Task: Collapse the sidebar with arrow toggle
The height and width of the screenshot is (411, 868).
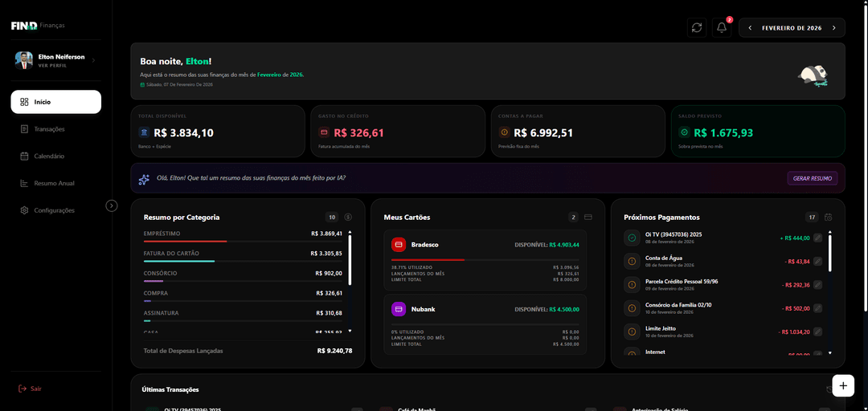Action: (x=111, y=205)
